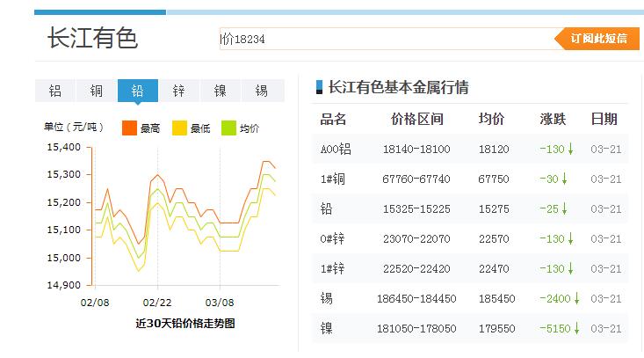644x358 pixels.
Task: Click the 02/22 date on chart axis
Action: click(157, 303)
